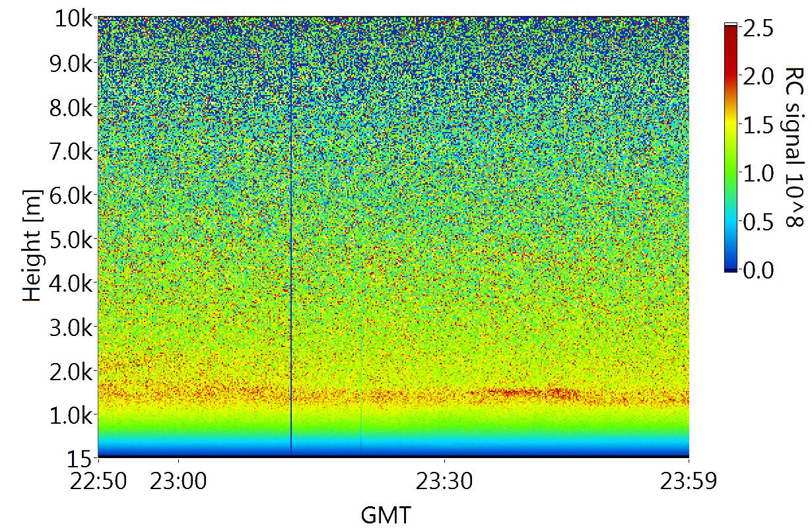Click the 23:30 tick label on time axis
812x532 pixels.
tap(444, 483)
